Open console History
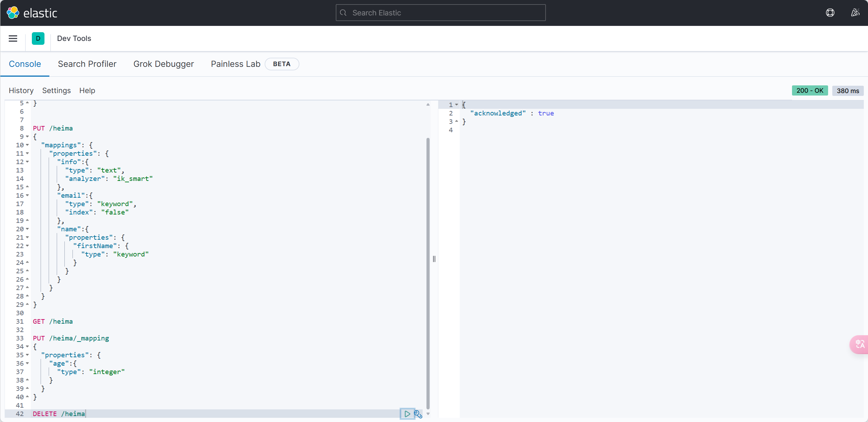 coord(21,91)
